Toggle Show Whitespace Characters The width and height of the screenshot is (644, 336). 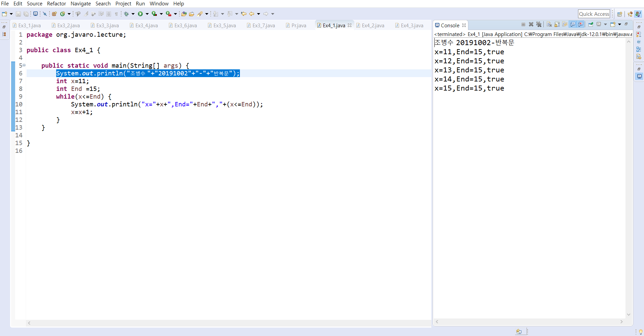click(116, 14)
